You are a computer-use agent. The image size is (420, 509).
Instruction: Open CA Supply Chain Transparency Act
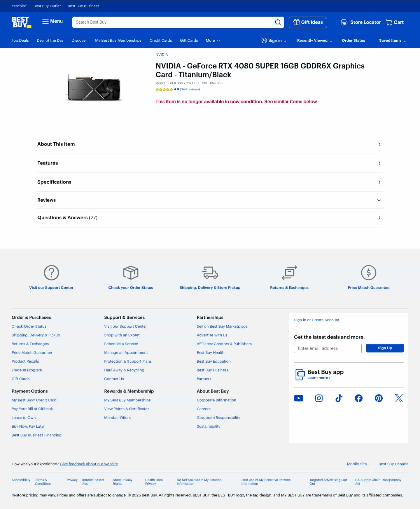tap(378, 482)
